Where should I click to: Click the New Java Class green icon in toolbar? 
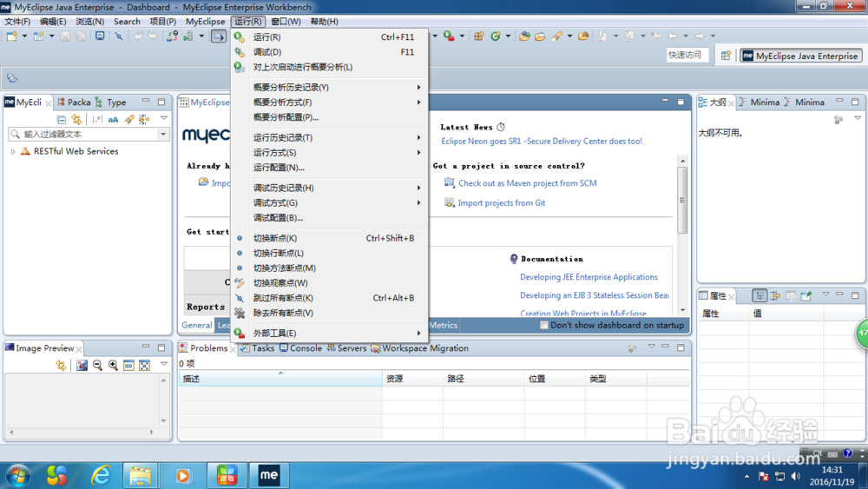tap(496, 36)
